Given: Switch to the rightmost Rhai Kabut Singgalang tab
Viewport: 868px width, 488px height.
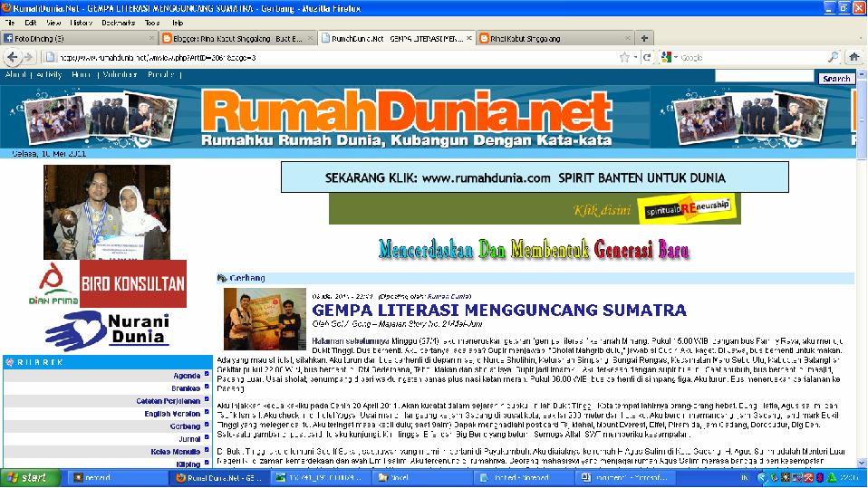Looking at the screenshot, I should [555, 38].
